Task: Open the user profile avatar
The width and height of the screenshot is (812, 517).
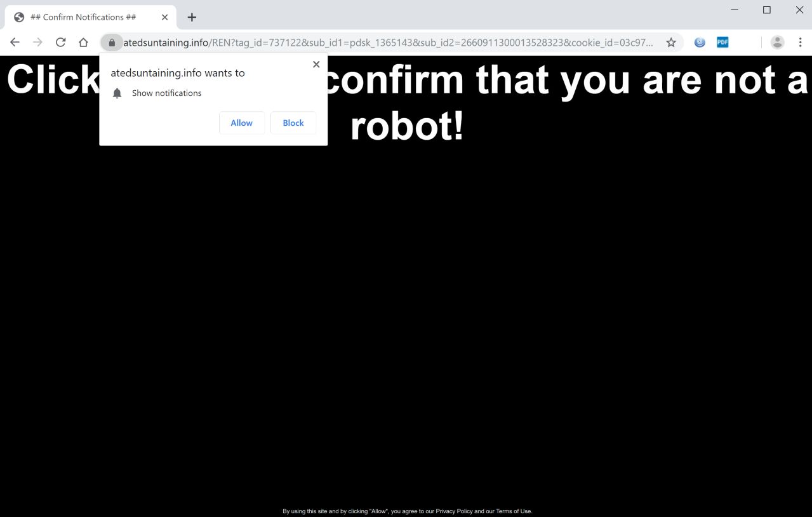Action: pos(777,43)
